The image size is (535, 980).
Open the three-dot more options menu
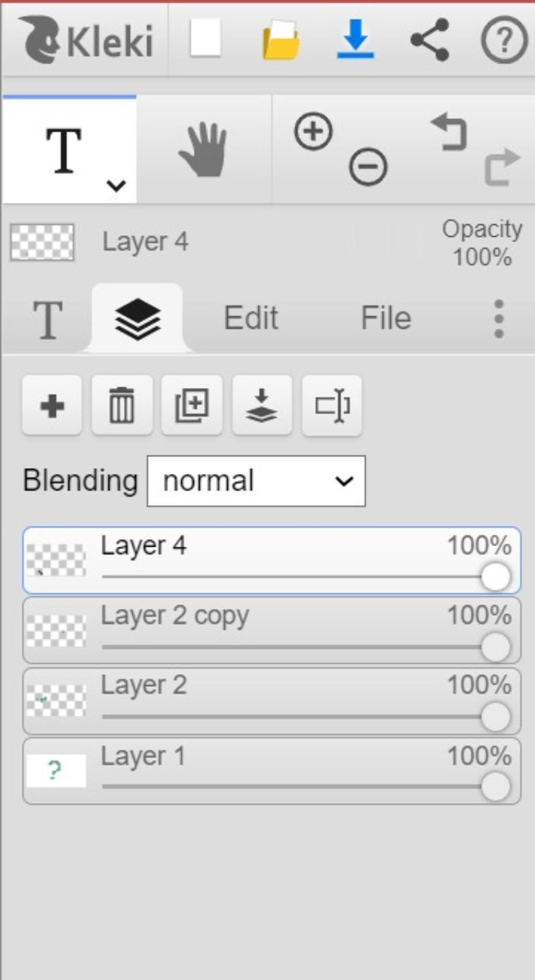498,318
